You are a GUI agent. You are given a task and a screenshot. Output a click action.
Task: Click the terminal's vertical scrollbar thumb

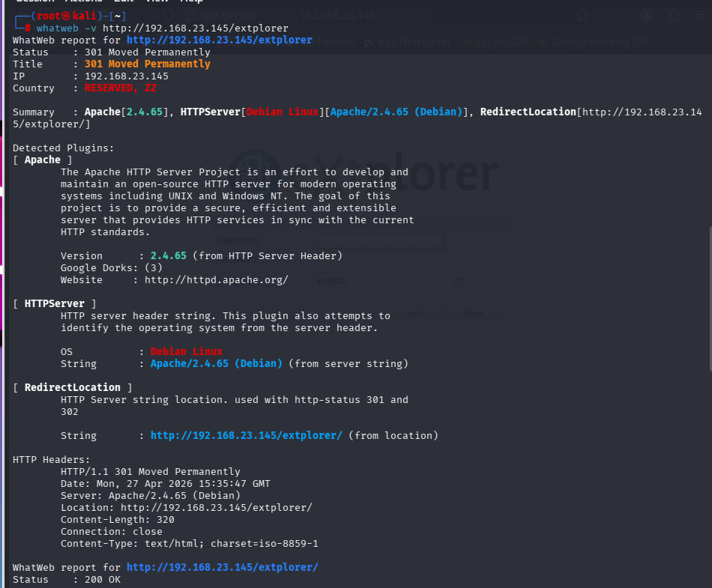710,299
